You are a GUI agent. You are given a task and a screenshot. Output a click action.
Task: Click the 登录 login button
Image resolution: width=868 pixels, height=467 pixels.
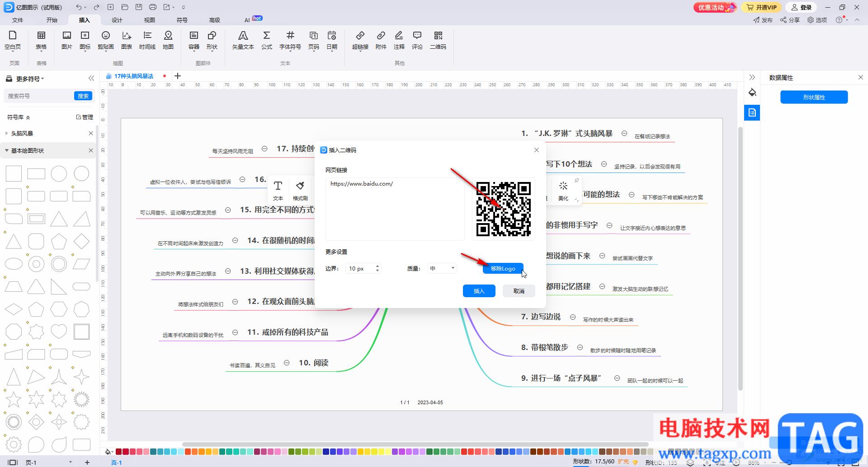tap(802, 7)
